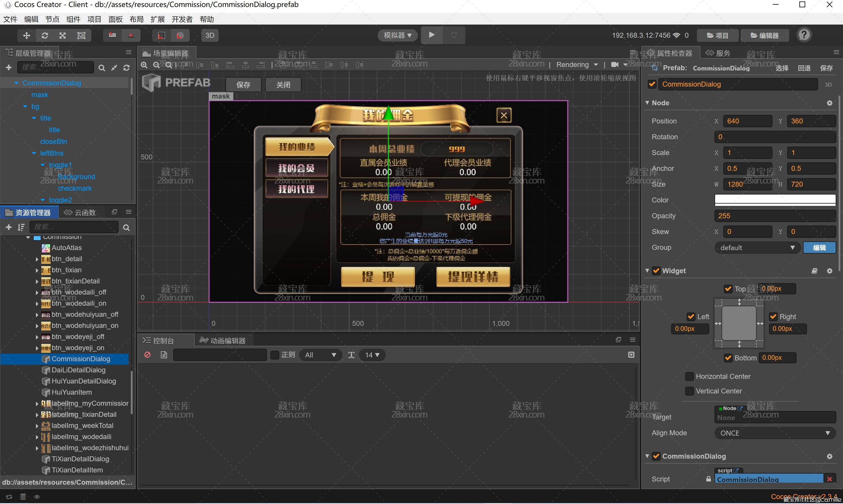
Task: Expand the btn_detail asset
Action: [x=37, y=259]
